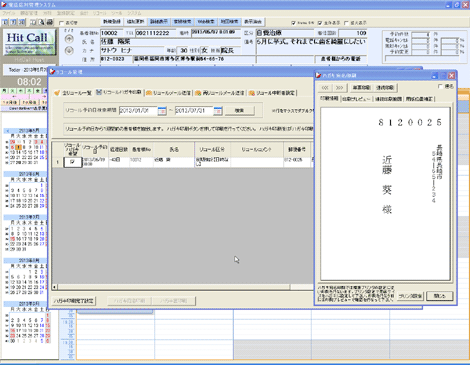Click the postal code field 812-0023
Viewport: 470px width, 365px height.
pyautogui.click(x=116, y=59)
